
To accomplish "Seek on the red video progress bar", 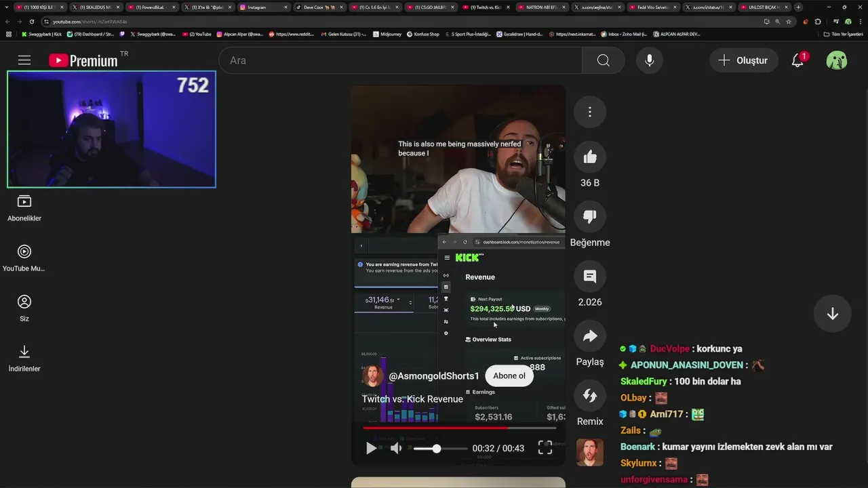I will 459,428.
